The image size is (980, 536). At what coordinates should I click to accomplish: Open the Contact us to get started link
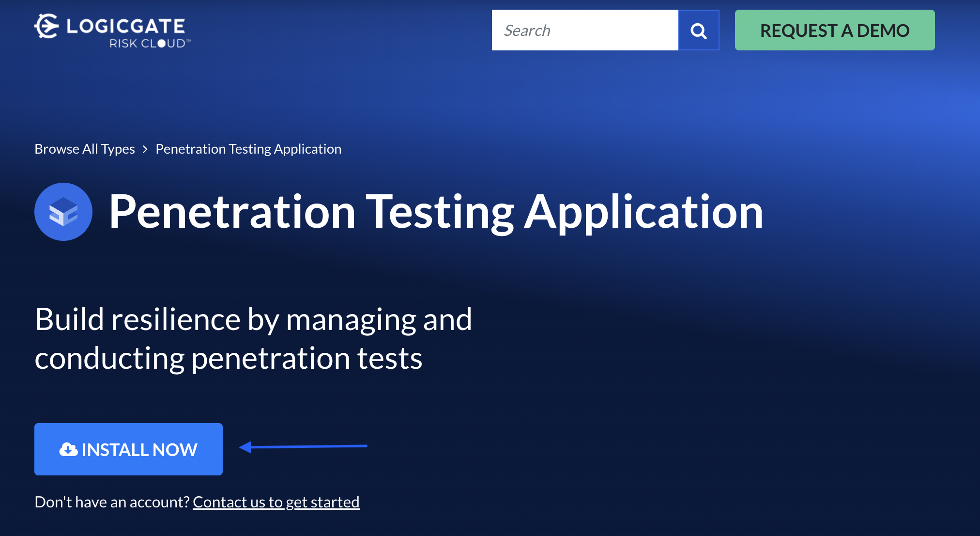(276, 502)
